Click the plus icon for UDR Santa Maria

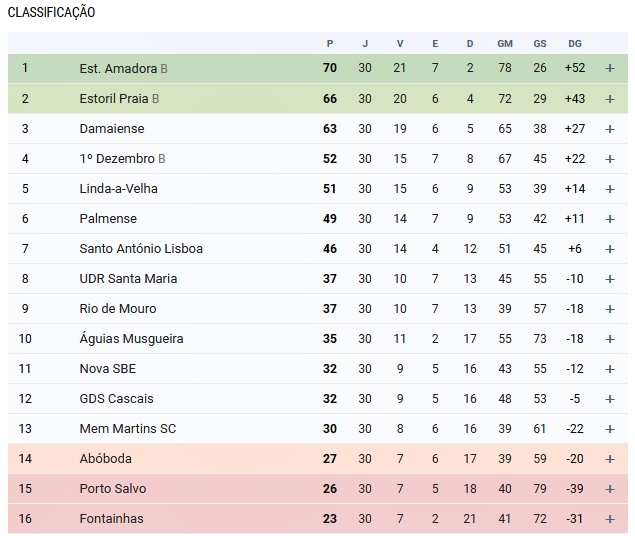pos(610,279)
